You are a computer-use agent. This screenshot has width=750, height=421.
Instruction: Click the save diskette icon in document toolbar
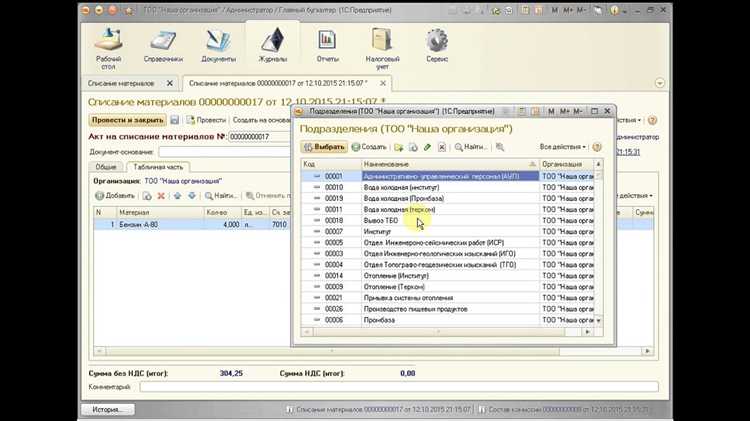click(175, 120)
